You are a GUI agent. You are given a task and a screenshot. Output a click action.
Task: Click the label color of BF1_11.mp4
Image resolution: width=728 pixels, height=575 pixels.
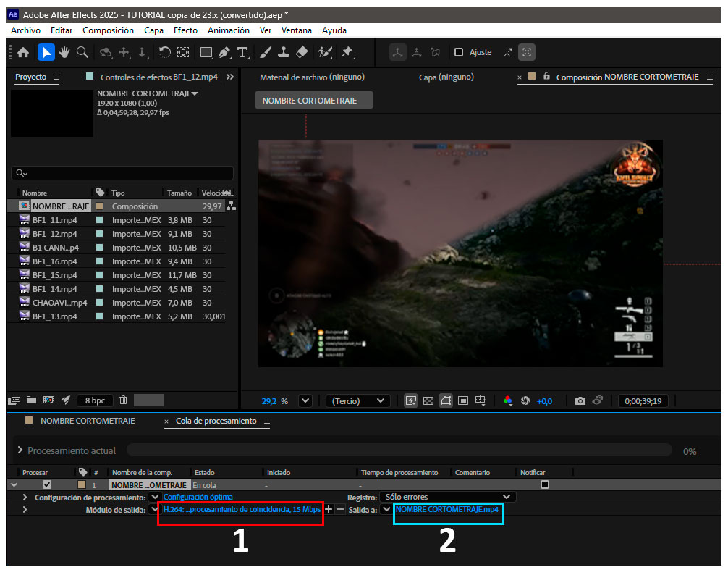[x=99, y=220]
